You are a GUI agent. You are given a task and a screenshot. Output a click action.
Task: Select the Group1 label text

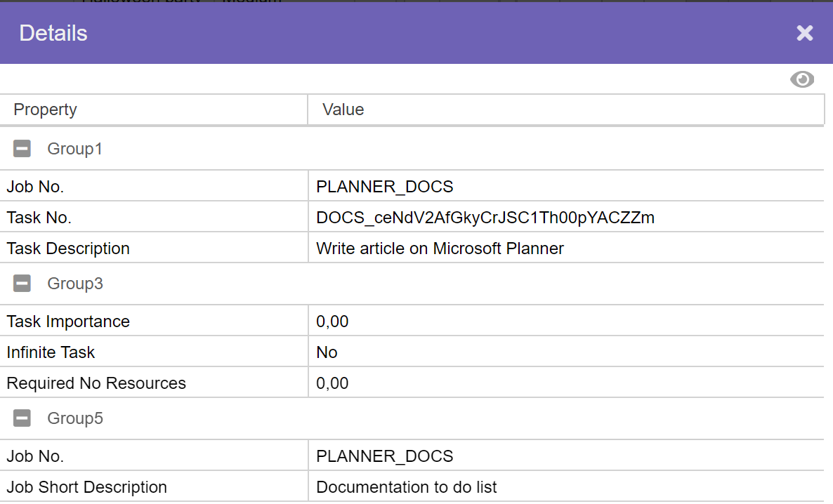click(74, 149)
